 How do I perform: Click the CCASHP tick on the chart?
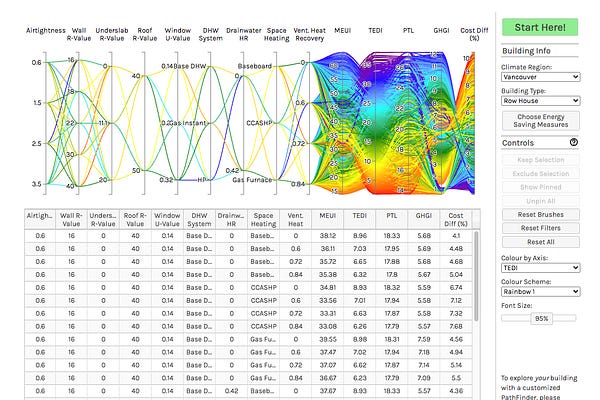coord(259,123)
